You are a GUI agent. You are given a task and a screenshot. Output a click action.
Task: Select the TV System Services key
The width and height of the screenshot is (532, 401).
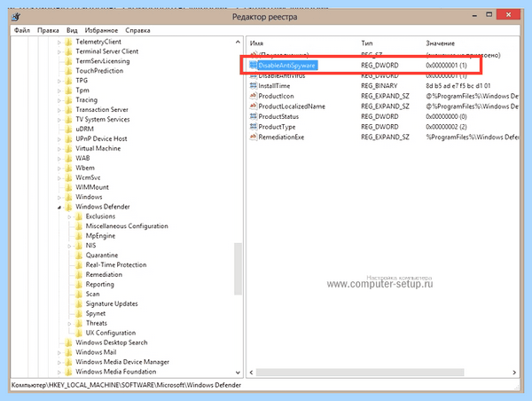click(103, 120)
